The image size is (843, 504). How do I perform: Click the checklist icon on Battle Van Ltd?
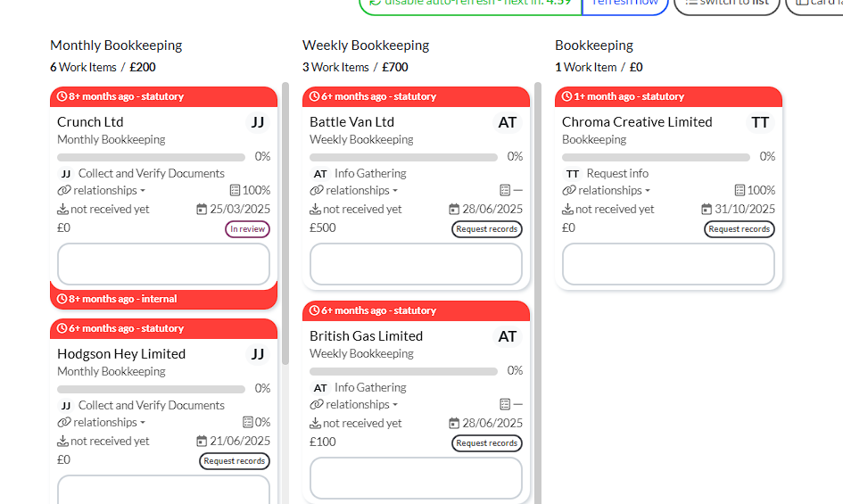[505, 190]
